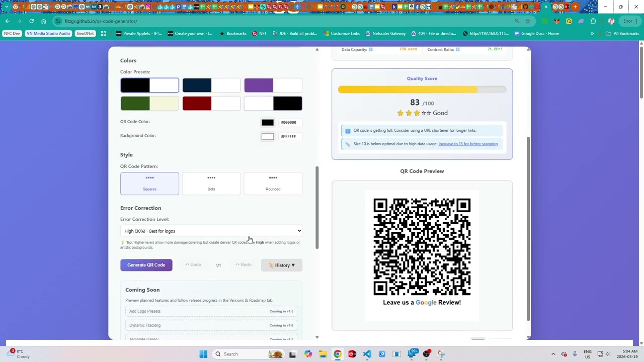Open the NFC Dev bookmark group
644x362 pixels.
pos(12,34)
